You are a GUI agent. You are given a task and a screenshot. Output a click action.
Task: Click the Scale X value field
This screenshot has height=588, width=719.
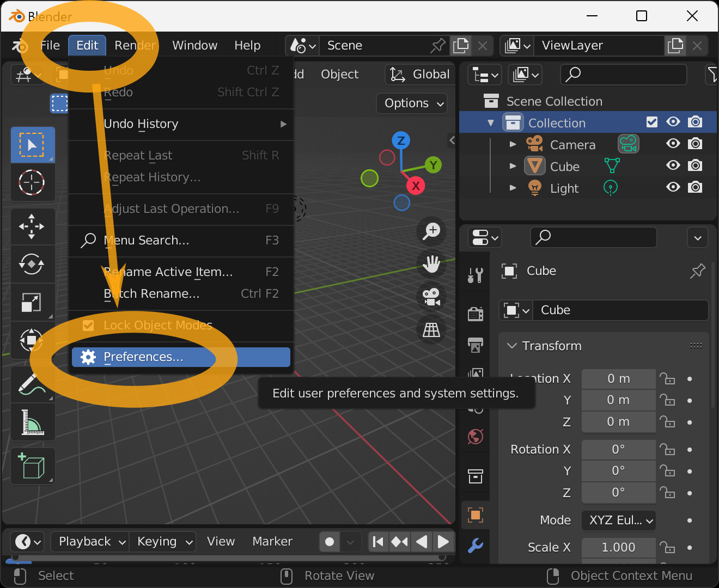click(x=618, y=547)
